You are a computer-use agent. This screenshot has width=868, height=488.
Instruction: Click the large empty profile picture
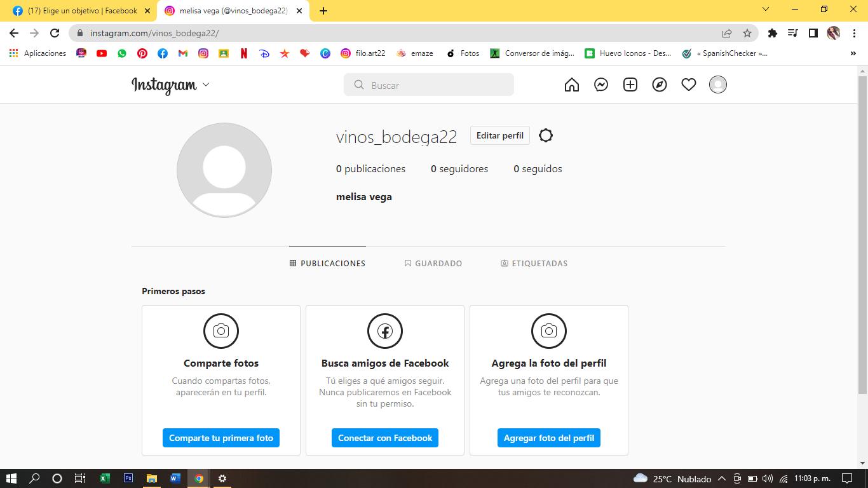(x=224, y=170)
